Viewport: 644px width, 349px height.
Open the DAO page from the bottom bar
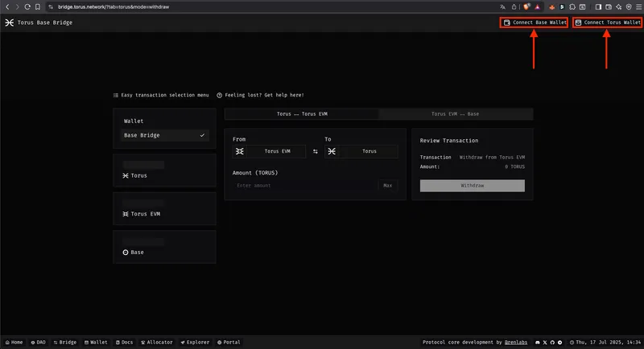(37, 342)
